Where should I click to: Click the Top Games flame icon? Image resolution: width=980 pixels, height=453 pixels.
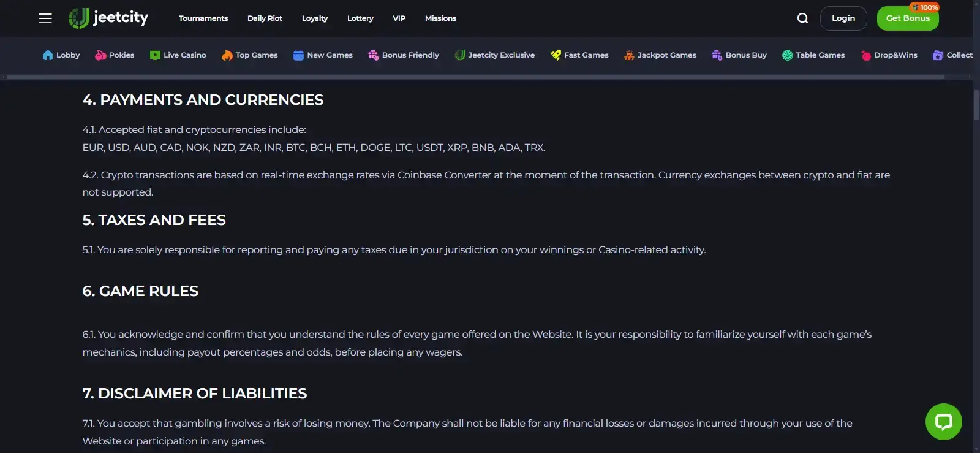click(x=227, y=55)
